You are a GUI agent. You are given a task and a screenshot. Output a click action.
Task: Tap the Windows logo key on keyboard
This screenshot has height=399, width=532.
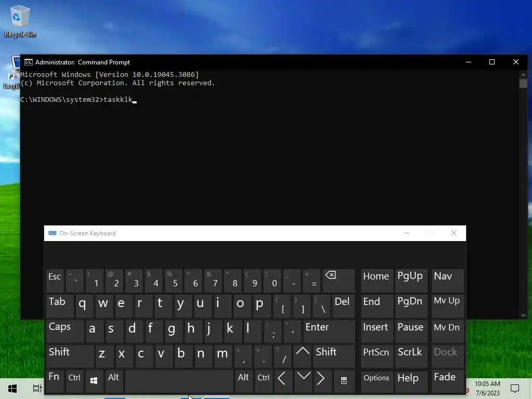tap(94, 381)
